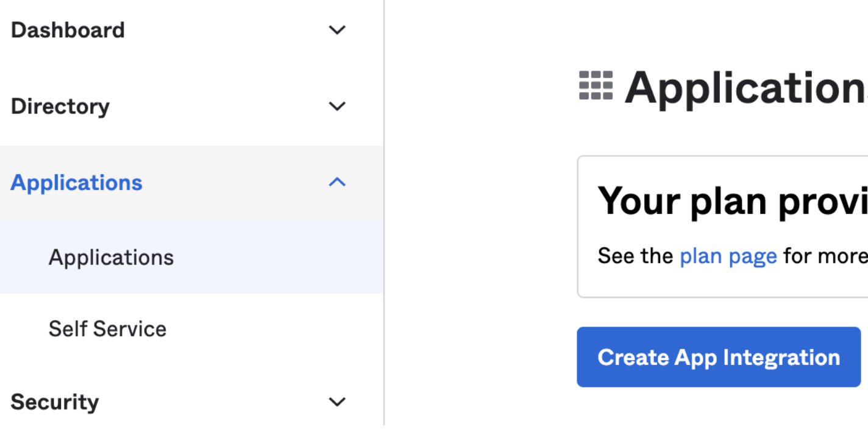Open the Security menu label
Viewport: 868px width, 429px height.
55,402
